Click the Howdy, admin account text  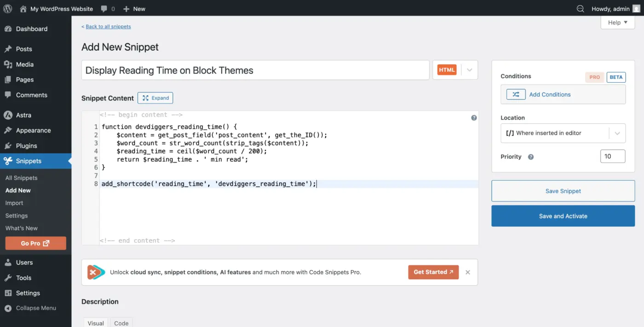(610, 9)
